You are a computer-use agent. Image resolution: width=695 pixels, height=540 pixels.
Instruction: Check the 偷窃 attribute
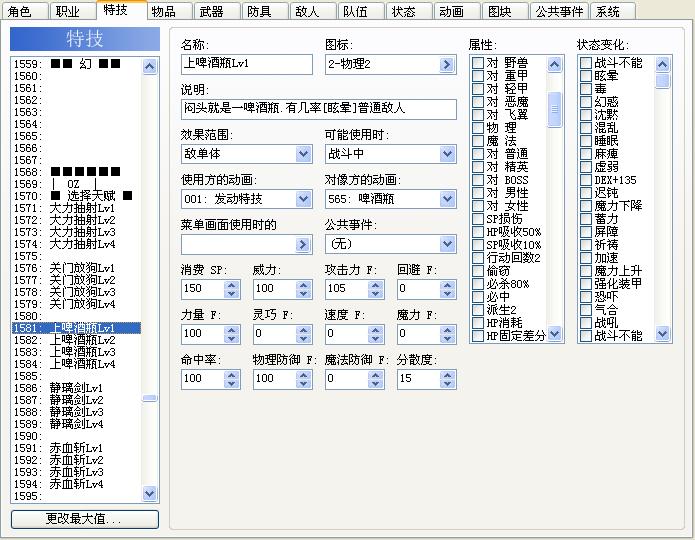[x=477, y=271]
